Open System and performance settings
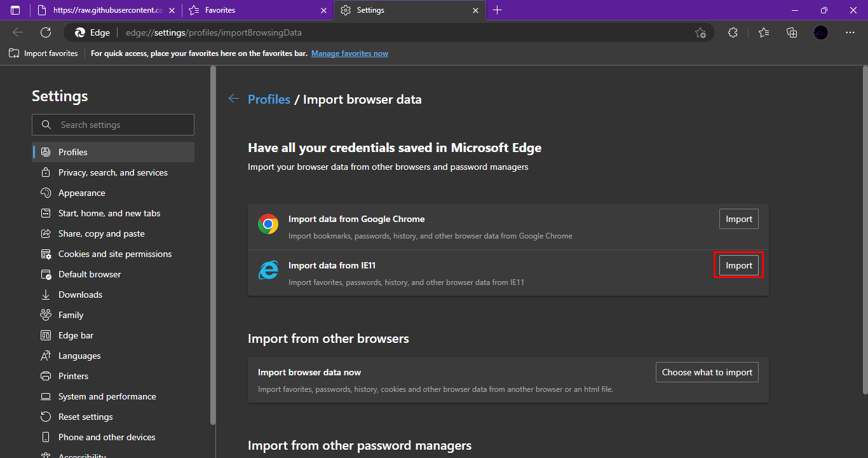This screenshot has height=458, width=868. tap(113, 396)
